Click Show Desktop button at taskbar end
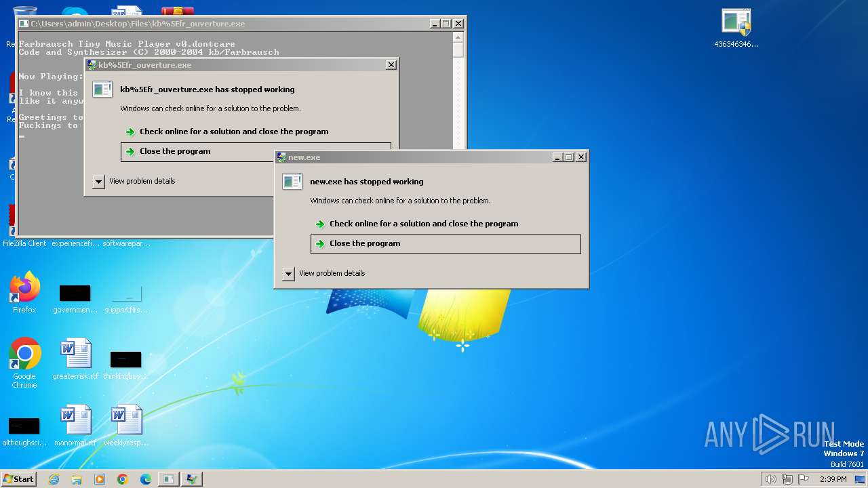The width and height of the screenshot is (868, 488). coord(861,479)
